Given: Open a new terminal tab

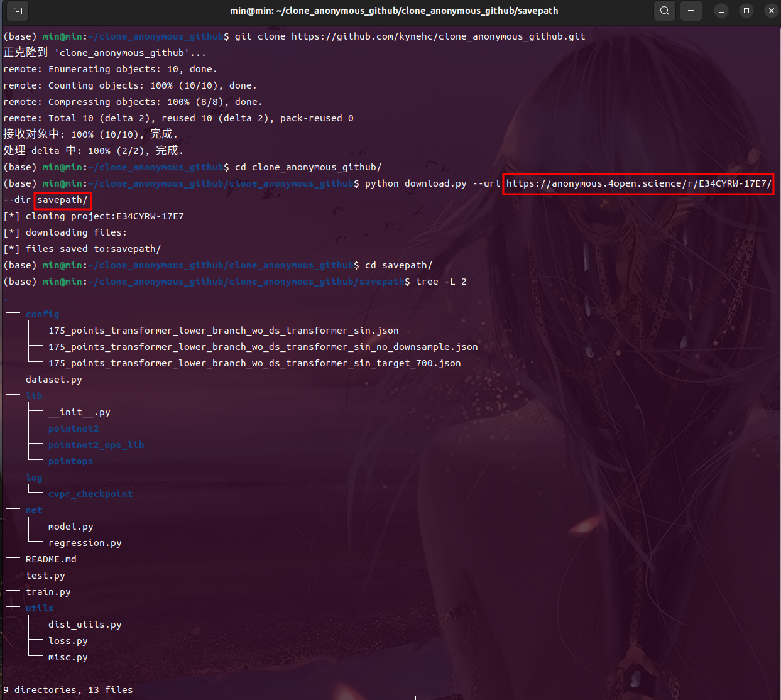Looking at the screenshot, I should click(17, 11).
